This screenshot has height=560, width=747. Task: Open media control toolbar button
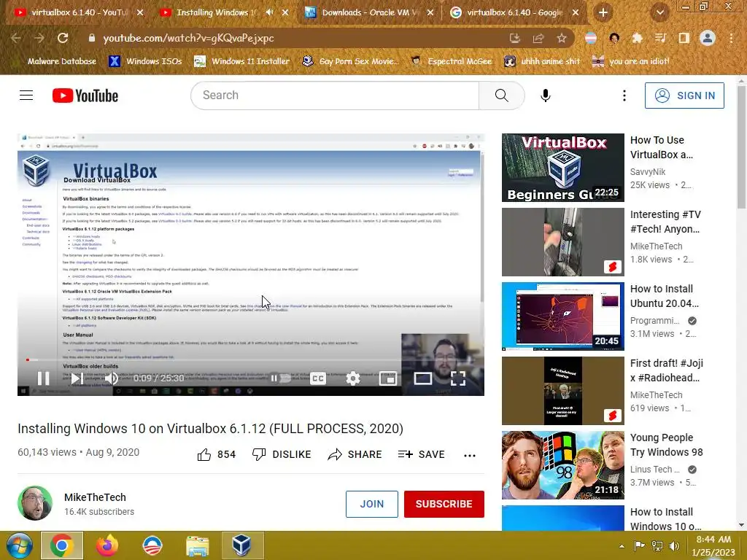click(x=660, y=38)
